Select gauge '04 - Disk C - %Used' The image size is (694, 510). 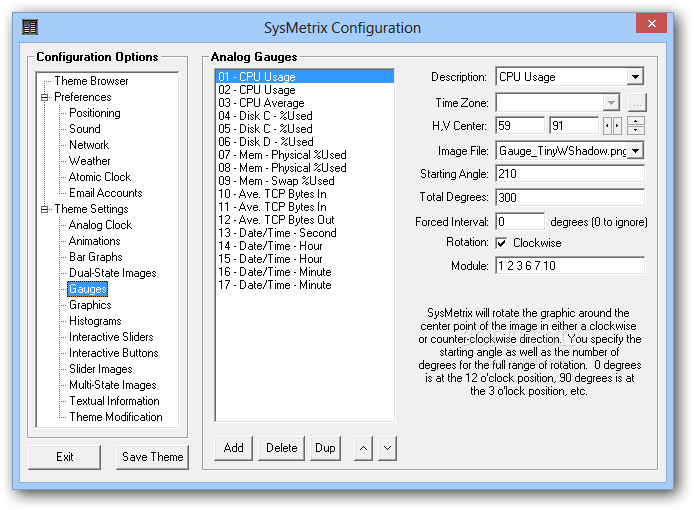[305, 116]
